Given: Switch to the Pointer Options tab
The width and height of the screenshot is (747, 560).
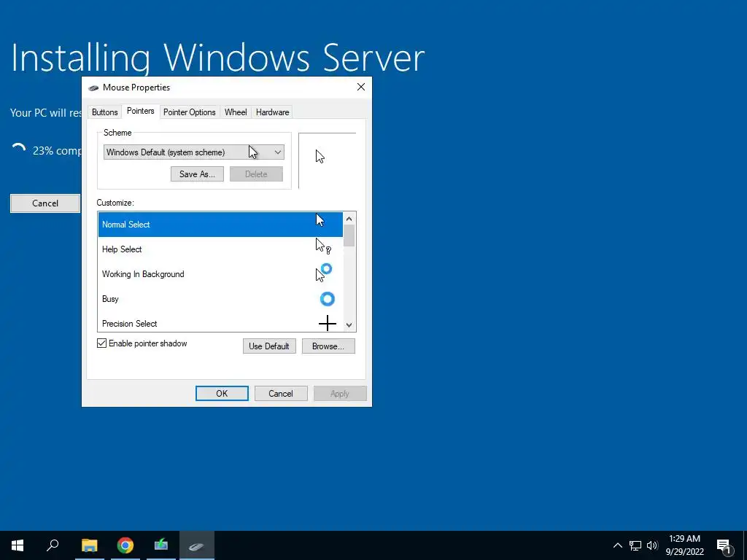Looking at the screenshot, I should coord(189,112).
